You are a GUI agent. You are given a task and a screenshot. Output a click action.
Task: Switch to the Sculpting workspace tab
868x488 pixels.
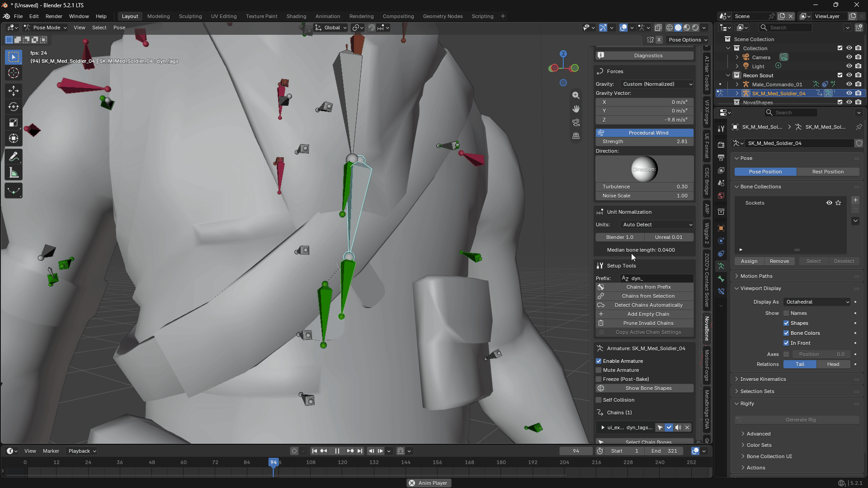tap(190, 16)
